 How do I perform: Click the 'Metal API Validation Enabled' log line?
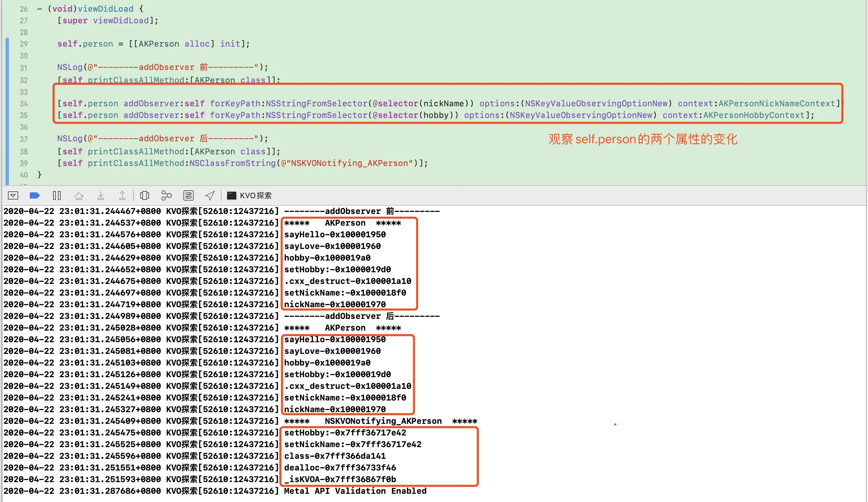355,491
